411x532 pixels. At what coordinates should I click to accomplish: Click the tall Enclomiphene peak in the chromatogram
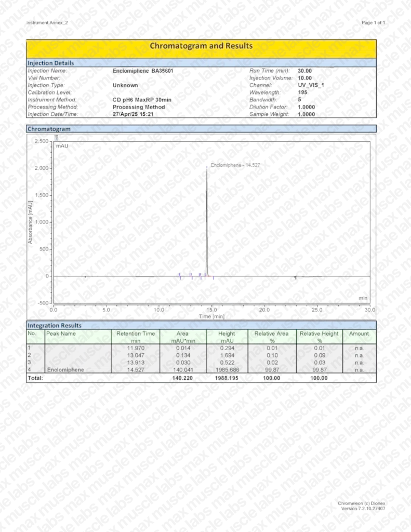coord(207,218)
